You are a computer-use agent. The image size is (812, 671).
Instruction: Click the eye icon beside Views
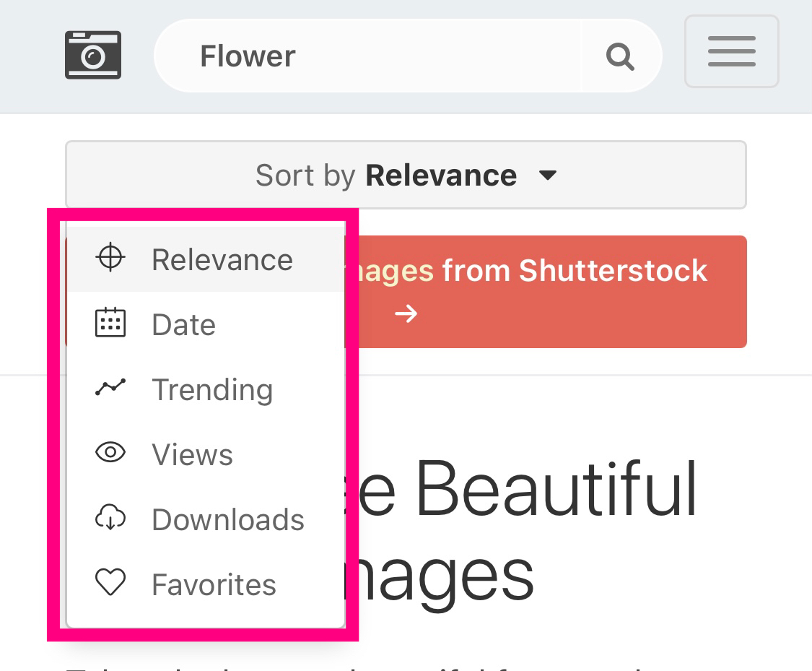(110, 453)
